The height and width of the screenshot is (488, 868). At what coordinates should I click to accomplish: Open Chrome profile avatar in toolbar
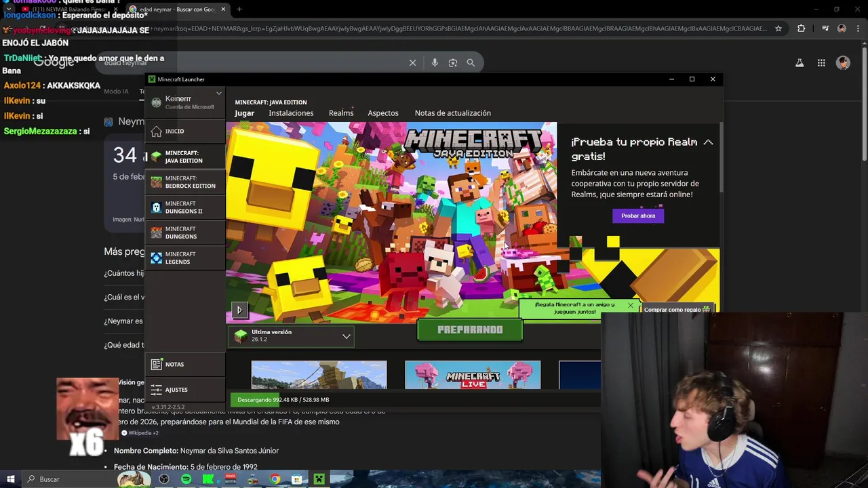click(842, 28)
